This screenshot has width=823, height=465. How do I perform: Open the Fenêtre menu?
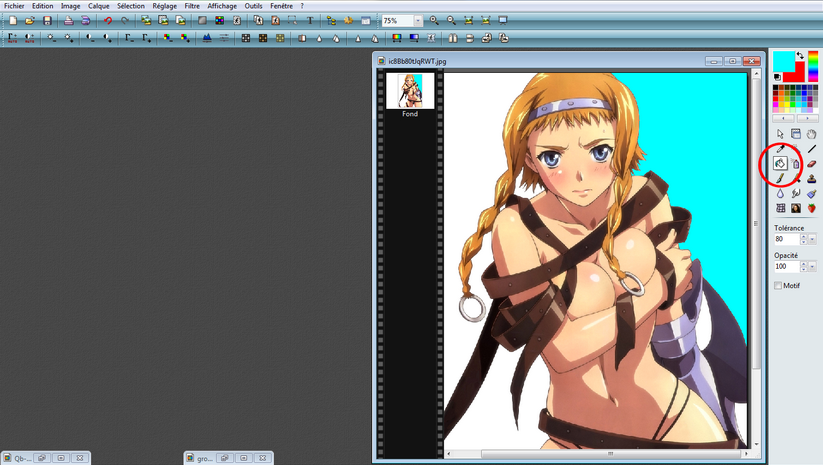(x=282, y=6)
